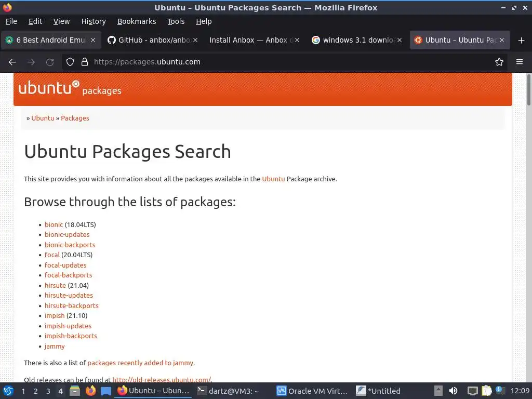Bookmark this page with the star icon

pyautogui.click(x=499, y=62)
